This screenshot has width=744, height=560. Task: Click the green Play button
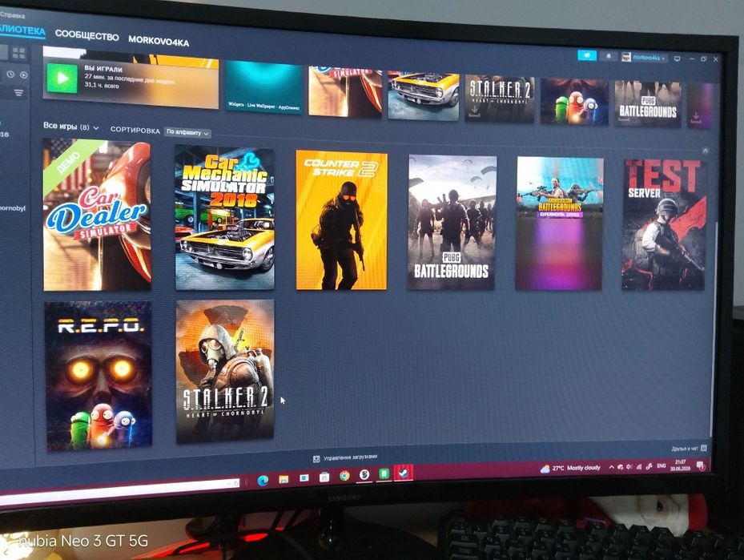[62, 78]
